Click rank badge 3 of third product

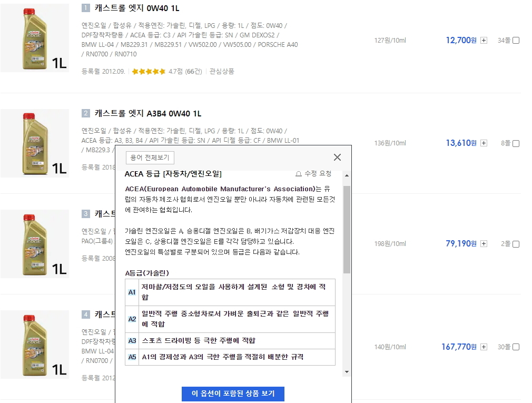(85, 214)
